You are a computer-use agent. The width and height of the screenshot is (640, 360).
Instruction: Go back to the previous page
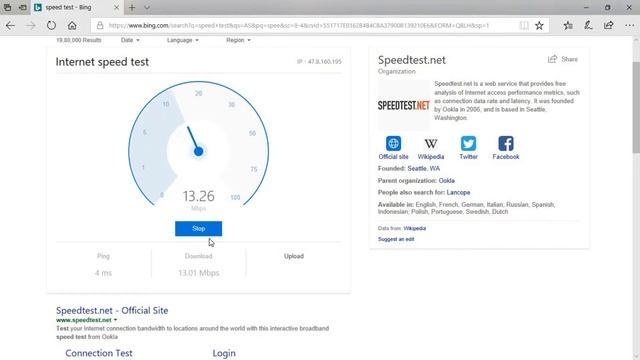tap(10, 26)
